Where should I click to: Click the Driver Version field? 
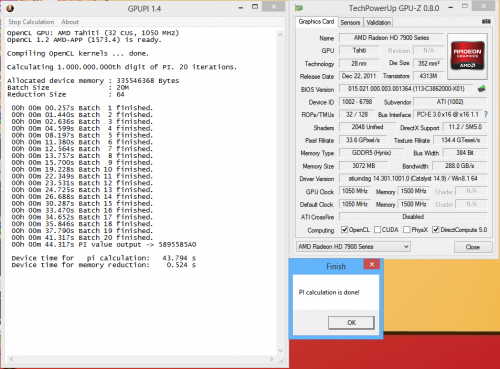click(x=413, y=179)
